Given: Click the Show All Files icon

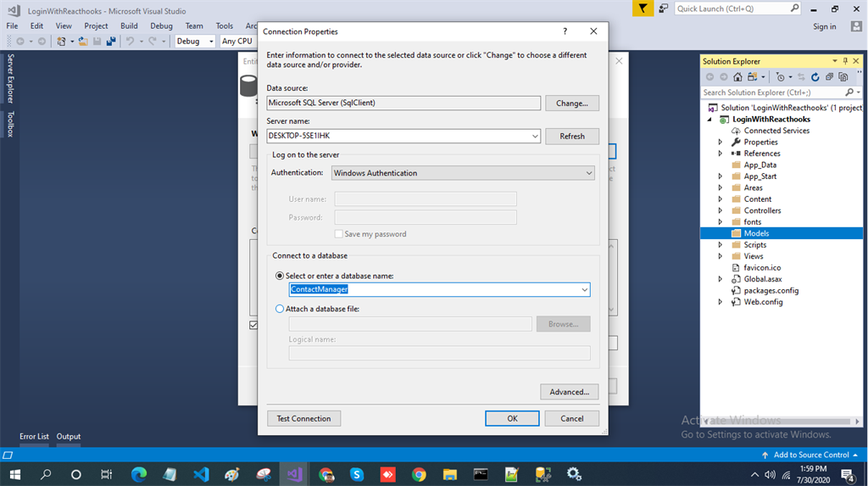Looking at the screenshot, I should click(x=843, y=77).
